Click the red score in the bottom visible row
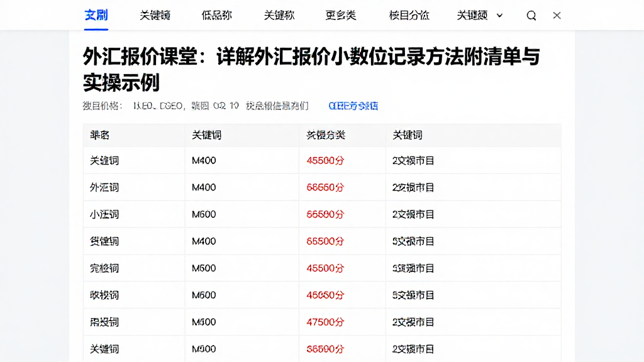Viewport: 644px width, 362px height. click(325, 349)
